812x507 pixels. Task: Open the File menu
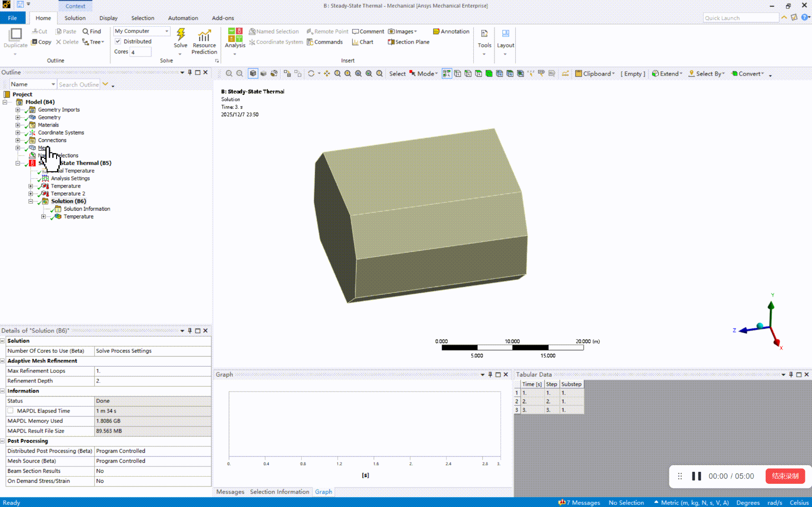[x=12, y=18]
